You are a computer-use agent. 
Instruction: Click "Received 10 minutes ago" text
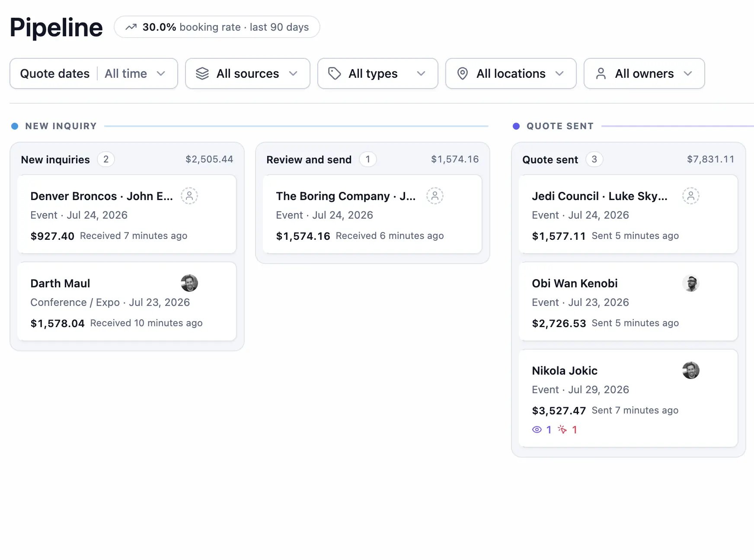coord(147,323)
